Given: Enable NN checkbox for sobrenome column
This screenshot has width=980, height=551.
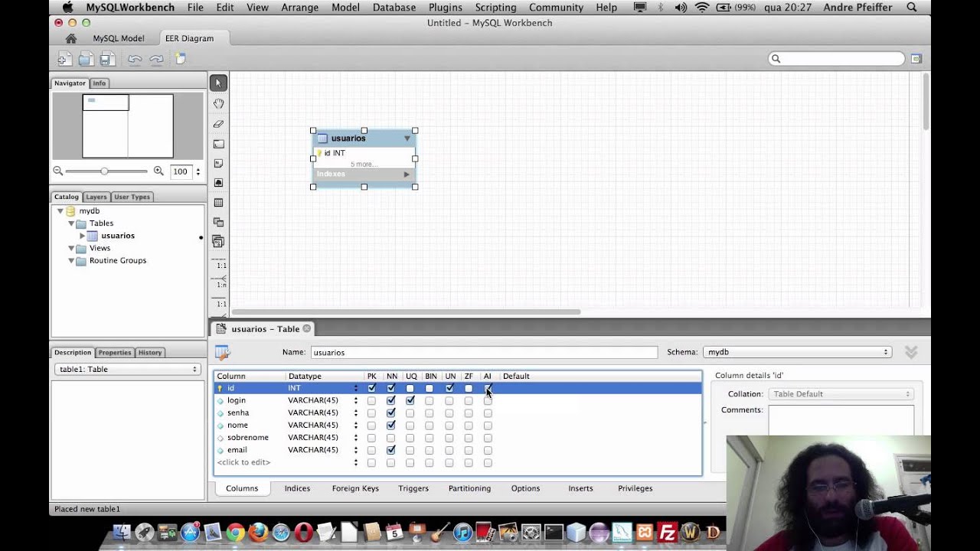Looking at the screenshot, I should tap(391, 438).
